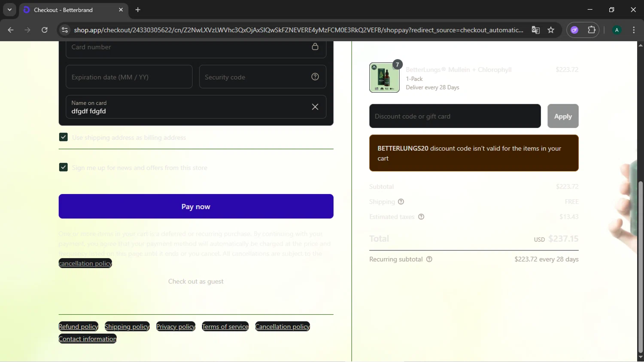Restore down the browser window

tap(612, 9)
